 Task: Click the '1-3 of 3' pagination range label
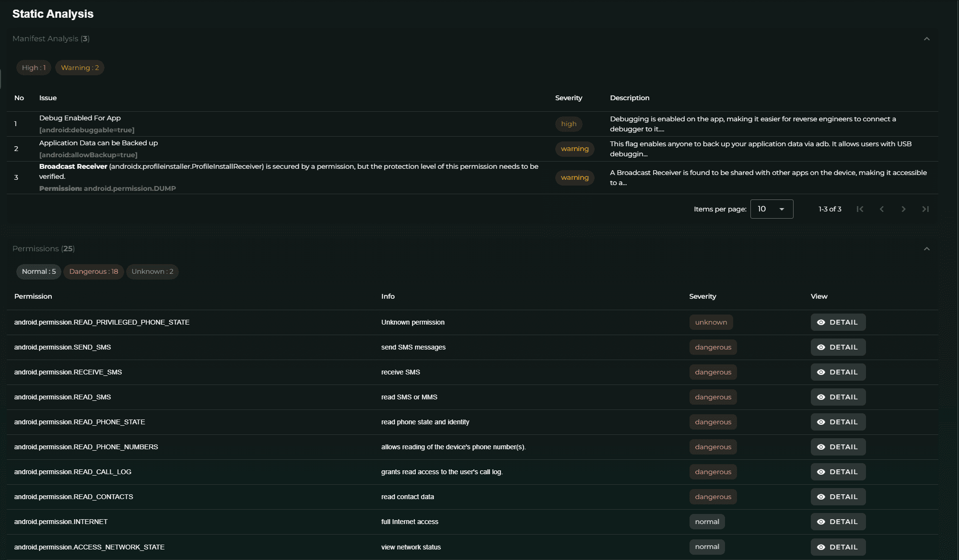[x=830, y=209]
